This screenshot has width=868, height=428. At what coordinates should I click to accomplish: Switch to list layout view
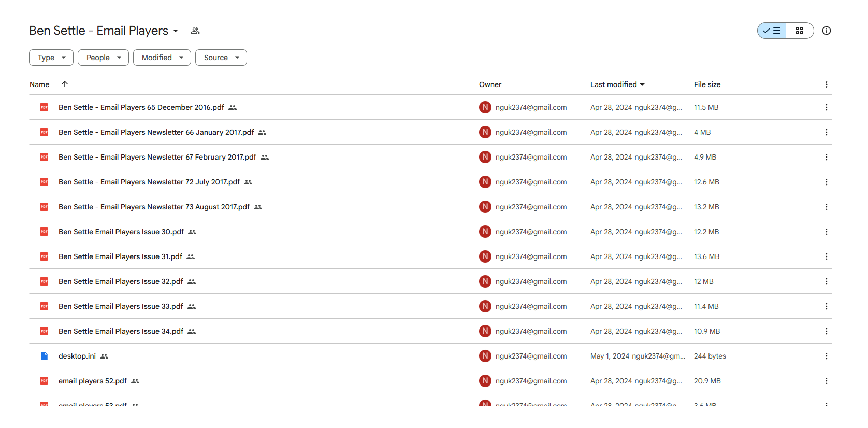tap(772, 31)
